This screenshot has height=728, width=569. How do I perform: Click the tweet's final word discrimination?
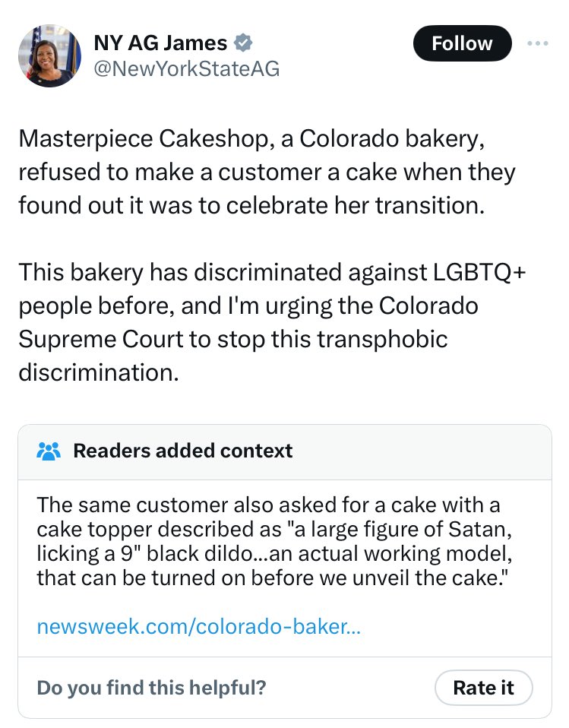[x=99, y=372]
